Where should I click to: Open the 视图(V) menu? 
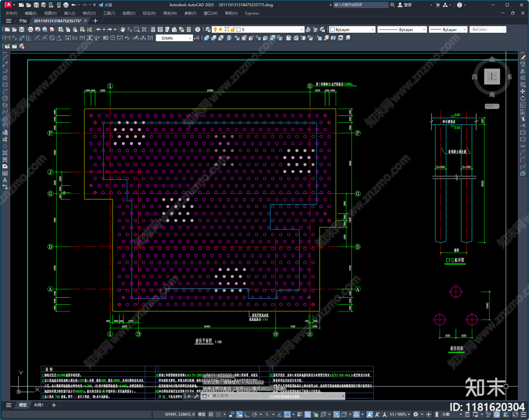click(50, 13)
